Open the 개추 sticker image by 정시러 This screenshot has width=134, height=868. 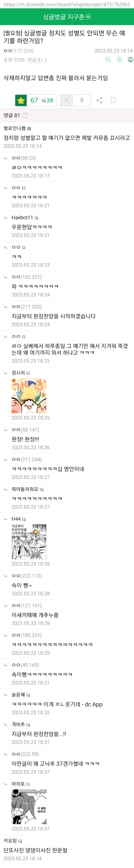pyautogui.click(x=29, y=396)
